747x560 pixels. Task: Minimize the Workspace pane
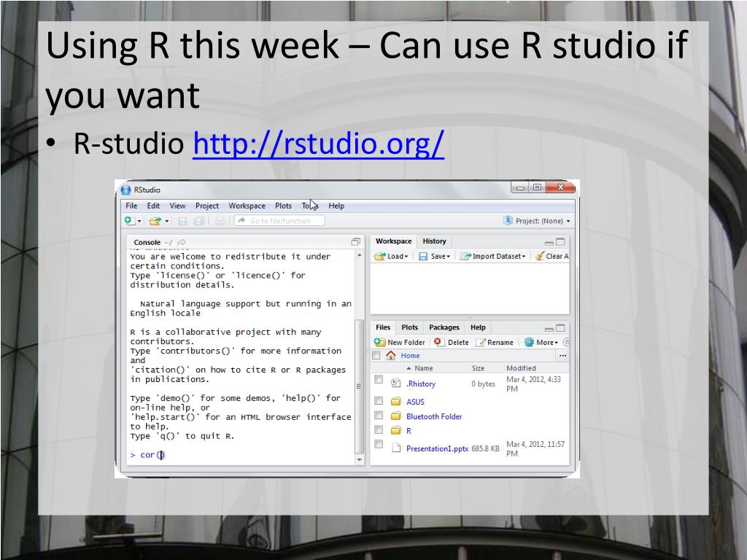tap(549, 242)
